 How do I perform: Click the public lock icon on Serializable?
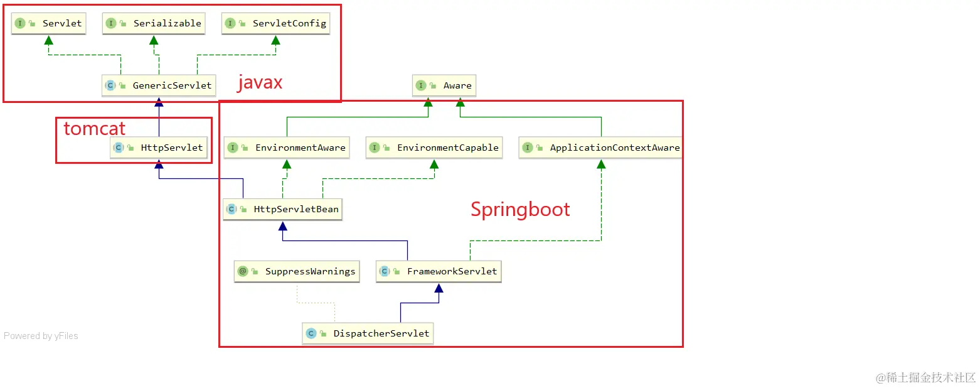[123, 23]
